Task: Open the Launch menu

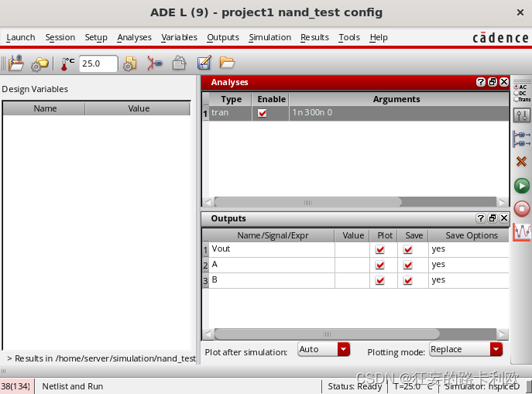Action: tap(21, 37)
